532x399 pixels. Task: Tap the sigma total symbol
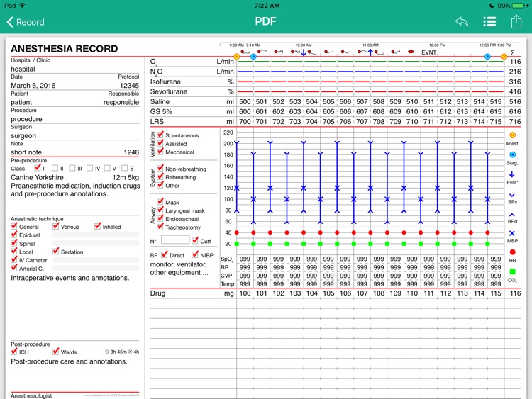coord(512,52)
